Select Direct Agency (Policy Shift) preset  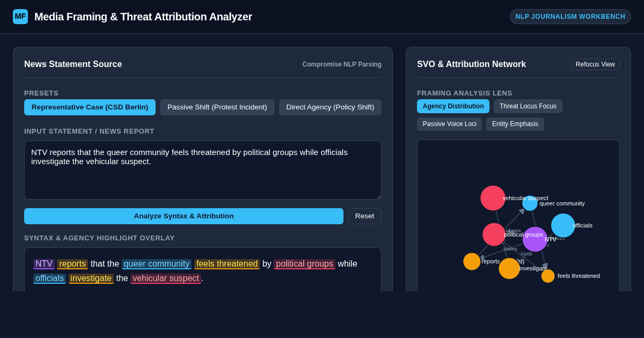click(x=330, y=107)
